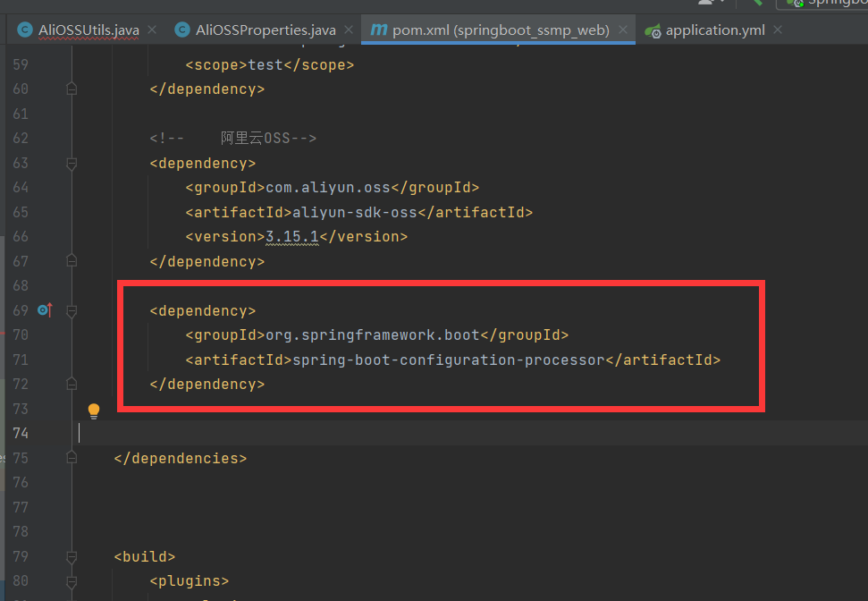Viewport: 868px width, 601px height.
Task: Close the AliOSSProperties.java tab
Action: coord(349,30)
